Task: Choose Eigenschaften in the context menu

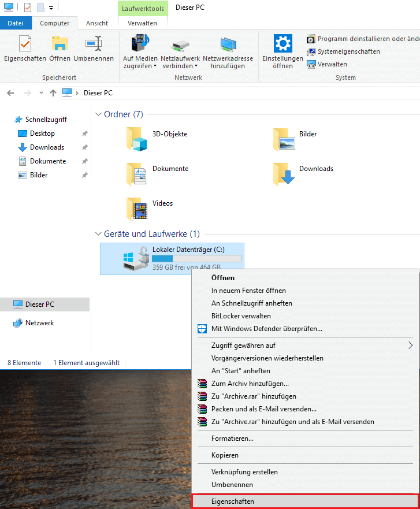Action: click(305, 501)
